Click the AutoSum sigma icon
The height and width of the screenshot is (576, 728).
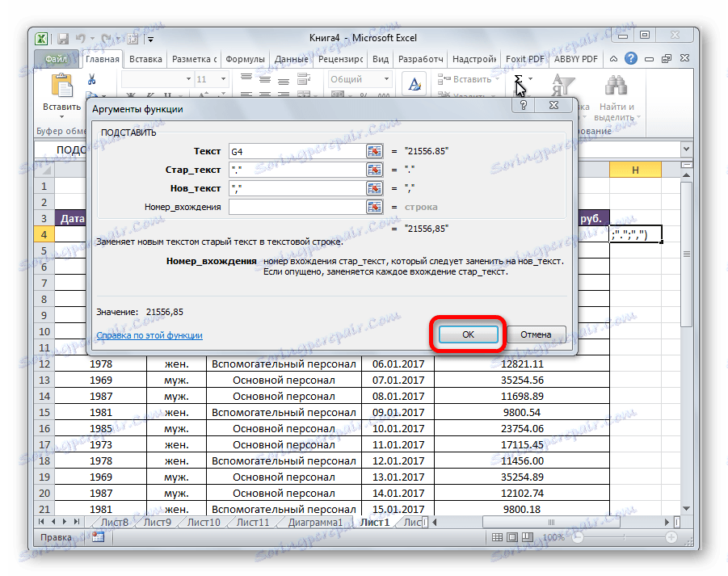(x=519, y=79)
